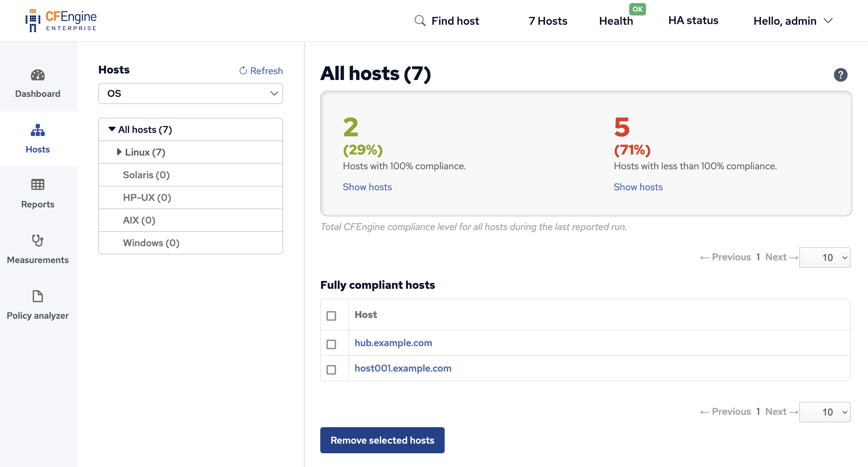Show hosts with 100% compliance

coord(367,187)
